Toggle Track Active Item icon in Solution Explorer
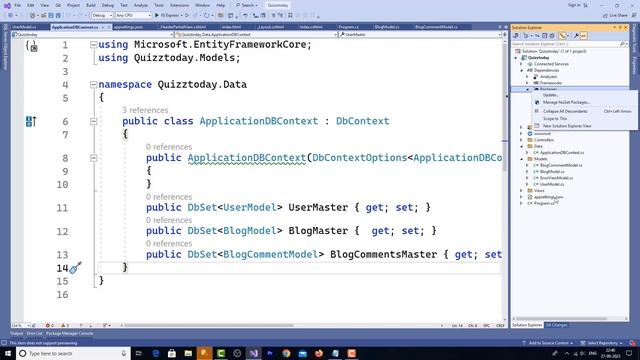 [x=562, y=36]
